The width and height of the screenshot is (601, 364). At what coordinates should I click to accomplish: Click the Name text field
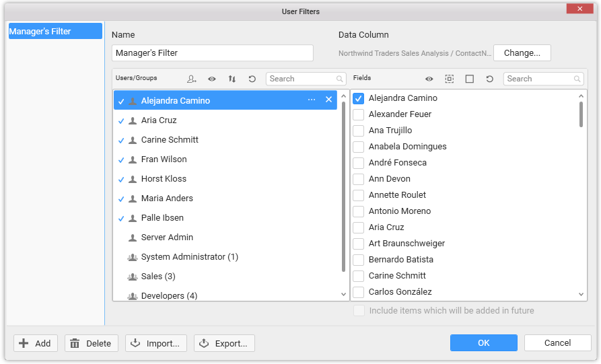click(213, 53)
